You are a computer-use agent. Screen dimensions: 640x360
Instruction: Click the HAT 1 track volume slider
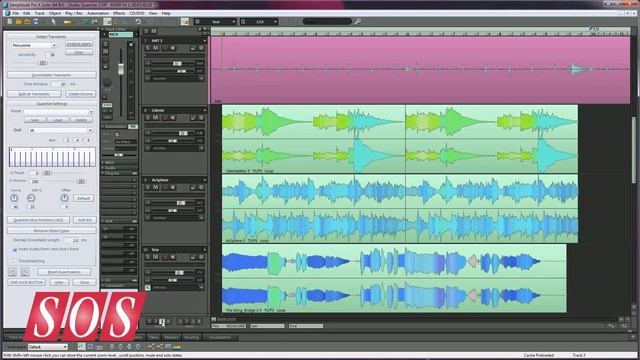tap(177, 63)
